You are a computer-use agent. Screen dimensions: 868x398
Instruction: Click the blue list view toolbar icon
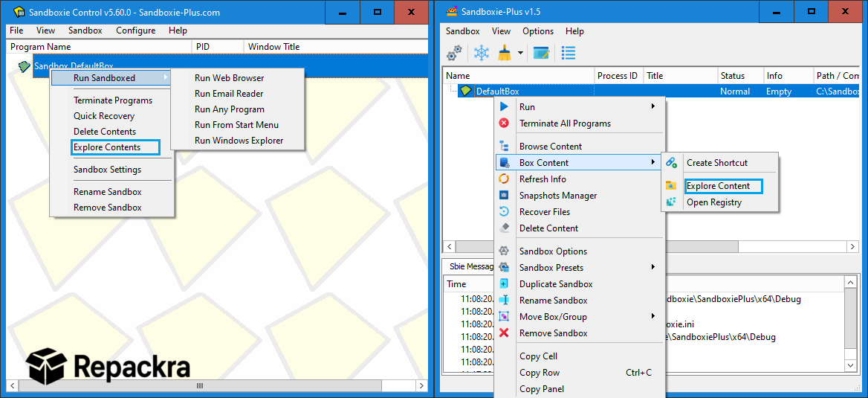click(569, 54)
